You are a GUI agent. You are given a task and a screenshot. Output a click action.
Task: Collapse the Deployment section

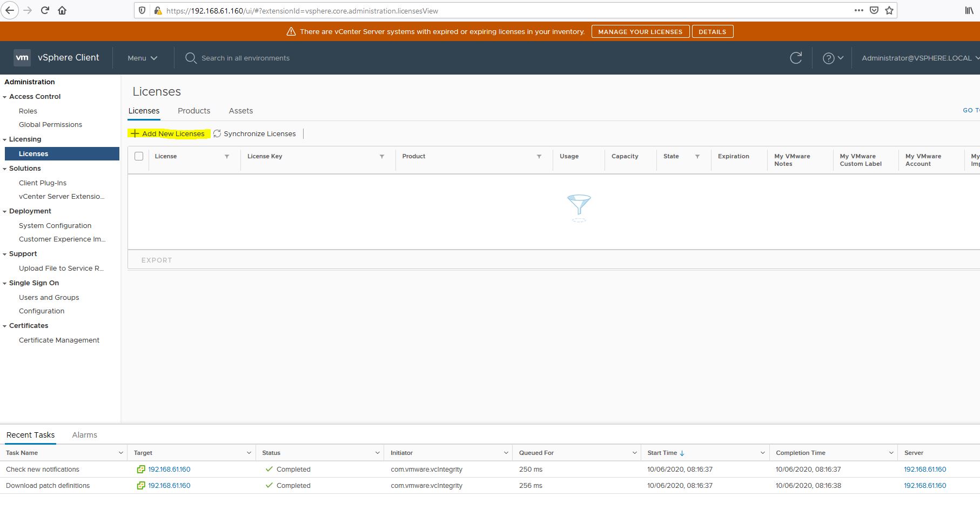(5, 212)
